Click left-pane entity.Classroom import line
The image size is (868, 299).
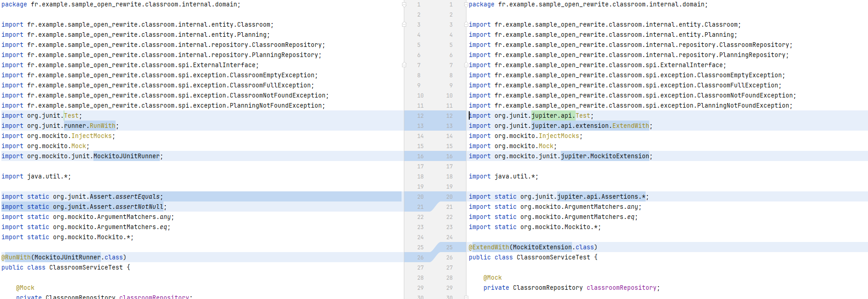pos(137,25)
